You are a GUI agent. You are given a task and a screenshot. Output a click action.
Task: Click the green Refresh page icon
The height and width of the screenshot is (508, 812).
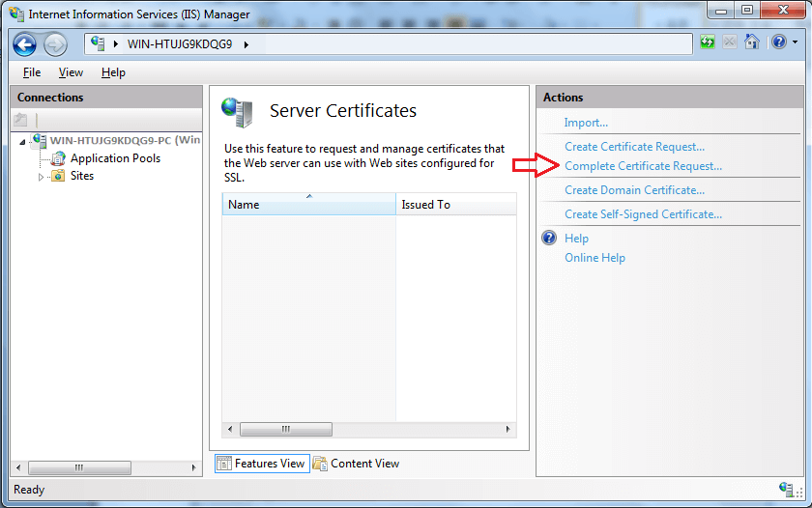[x=708, y=42]
